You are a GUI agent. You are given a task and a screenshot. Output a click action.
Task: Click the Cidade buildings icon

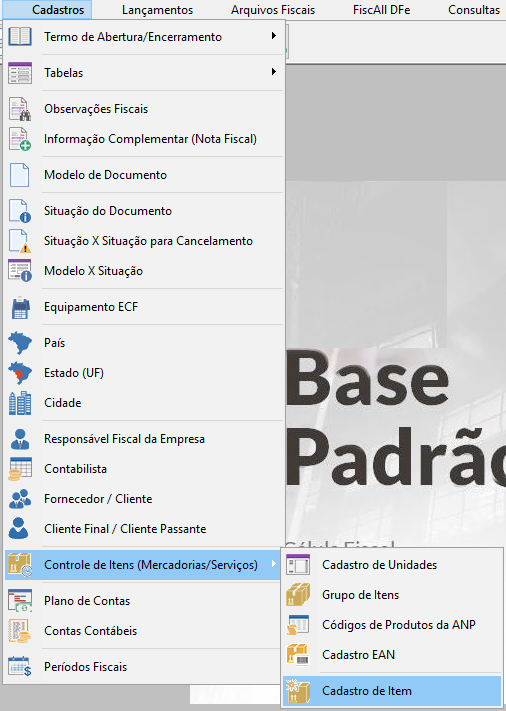click(x=20, y=403)
